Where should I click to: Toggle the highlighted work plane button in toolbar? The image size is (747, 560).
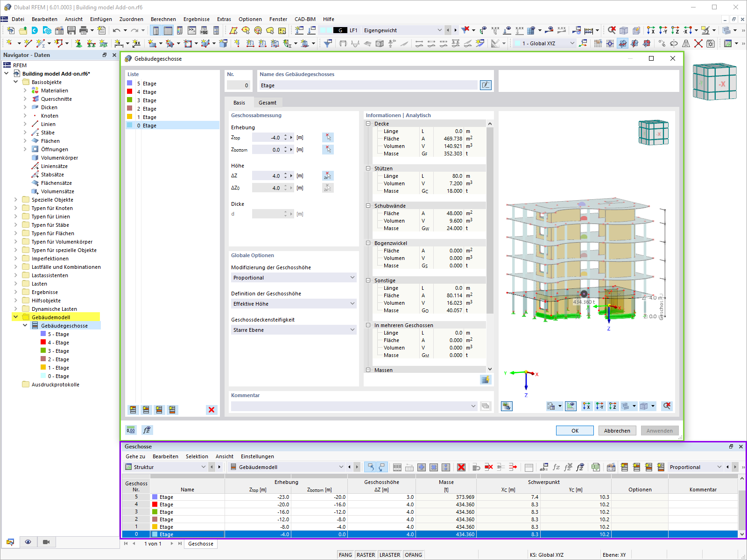point(622,43)
